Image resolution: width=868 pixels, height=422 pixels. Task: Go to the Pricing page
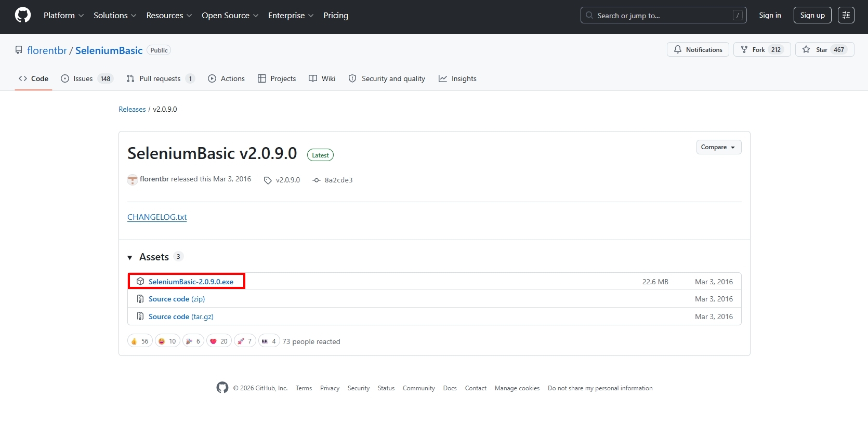coord(336,16)
